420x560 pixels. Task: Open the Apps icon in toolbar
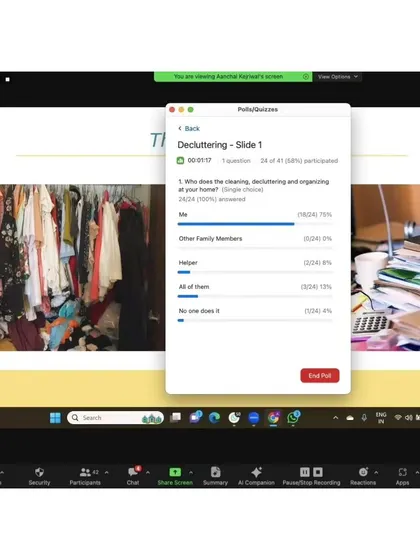[x=402, y=472]
